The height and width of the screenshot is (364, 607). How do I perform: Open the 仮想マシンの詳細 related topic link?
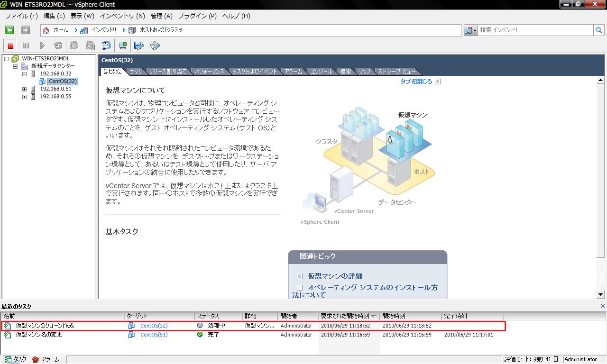coord(335,276)
